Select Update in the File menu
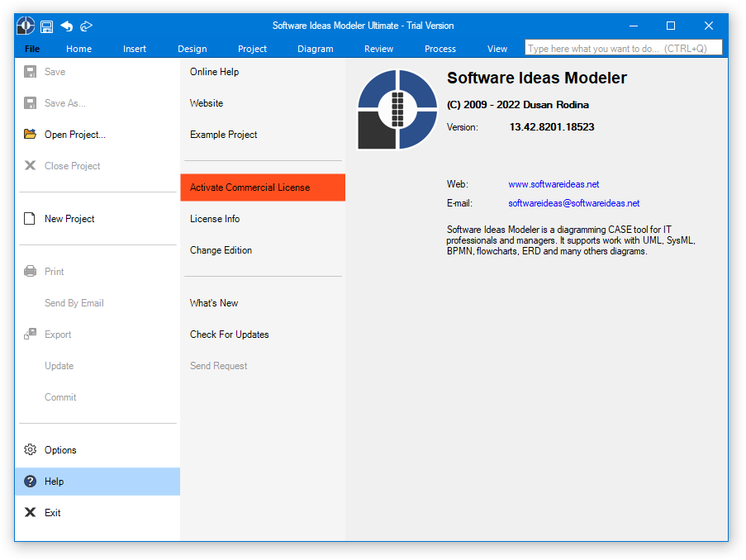Image resolution: width=746 pixels, height=560 pixels. 97,366
